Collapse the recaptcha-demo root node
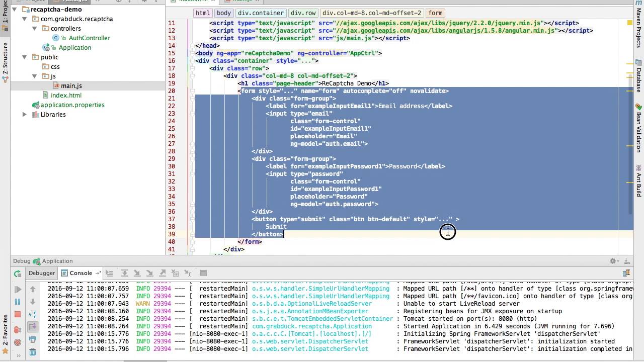The height and width of the screenshot is (362, 644). point(15,9)
